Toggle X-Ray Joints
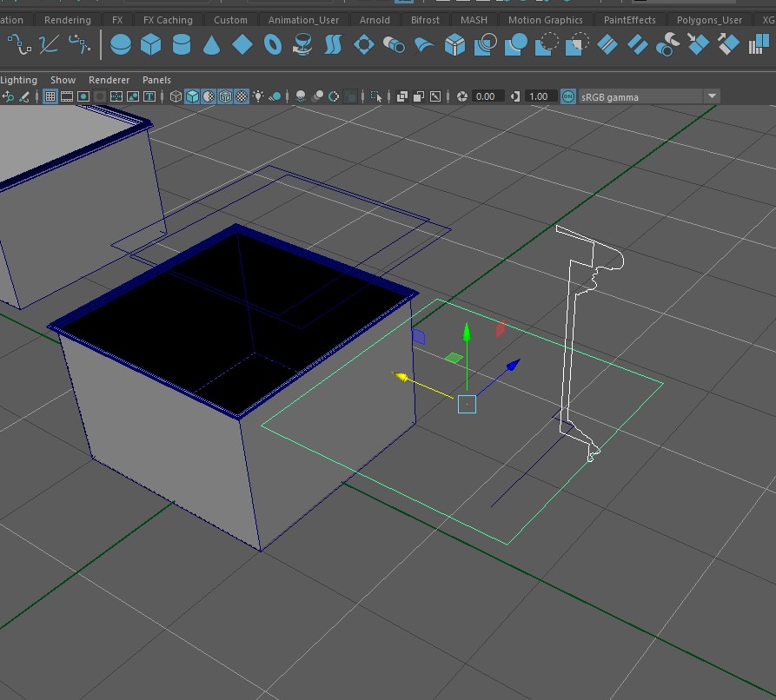 435,96
